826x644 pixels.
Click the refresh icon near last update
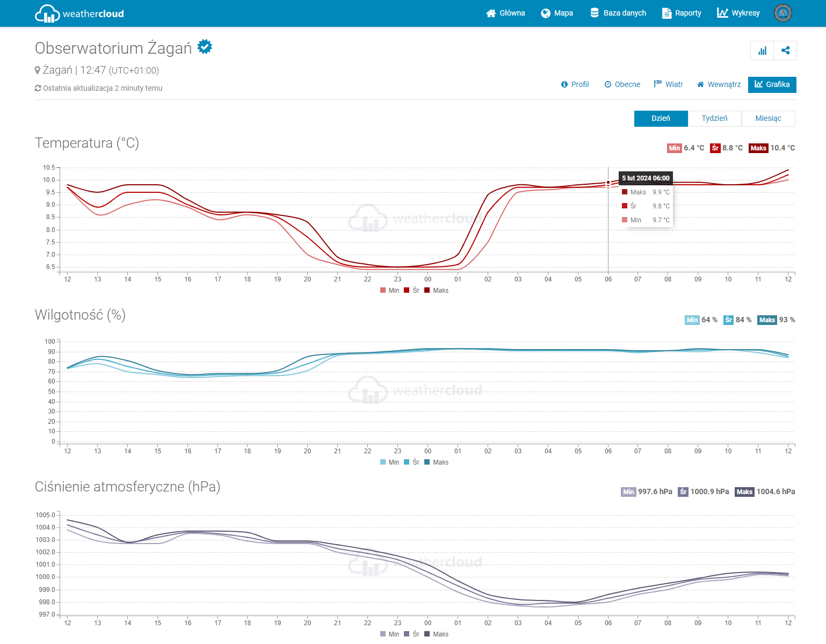(38, 88)
